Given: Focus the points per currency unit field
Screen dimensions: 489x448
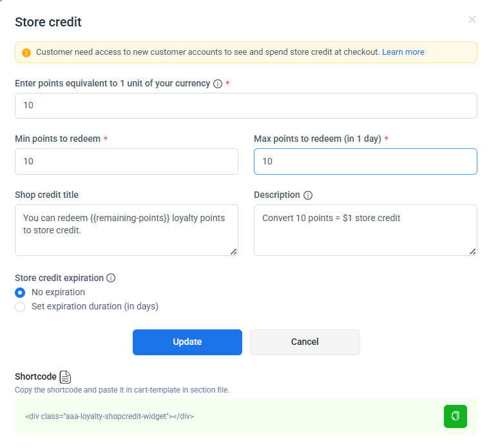Looking at the screenshot, I should tap(245, 106).
